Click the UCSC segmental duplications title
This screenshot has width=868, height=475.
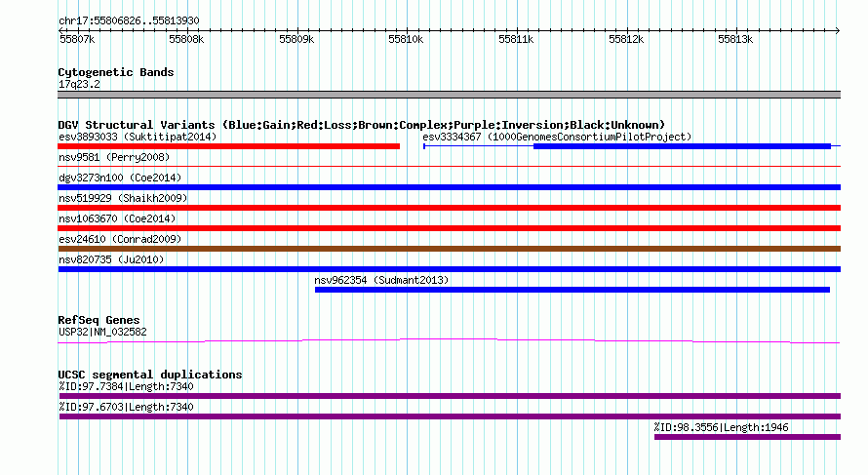click(150, 375)
